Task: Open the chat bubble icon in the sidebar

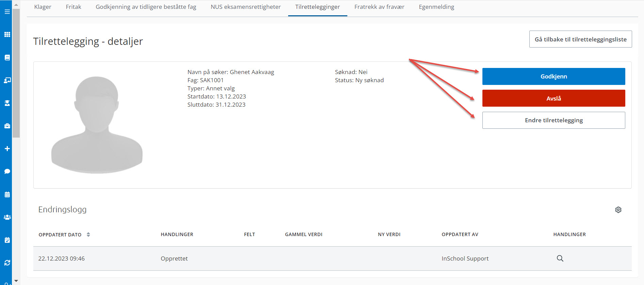Action: pos(7,171)
